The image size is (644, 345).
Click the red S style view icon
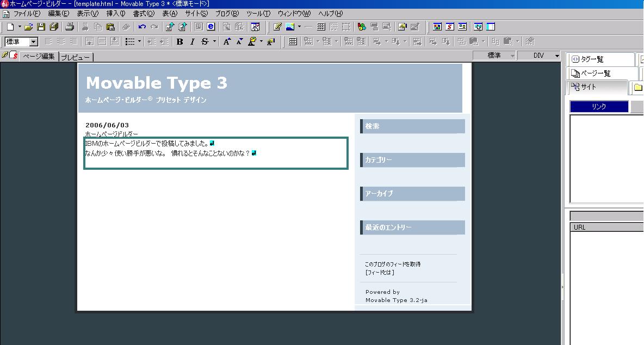pos(450,27)
